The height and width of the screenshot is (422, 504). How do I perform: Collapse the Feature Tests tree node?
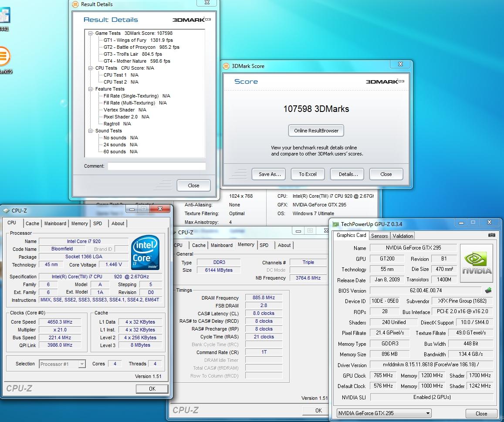pyautogui.click(x=91, y=89)
